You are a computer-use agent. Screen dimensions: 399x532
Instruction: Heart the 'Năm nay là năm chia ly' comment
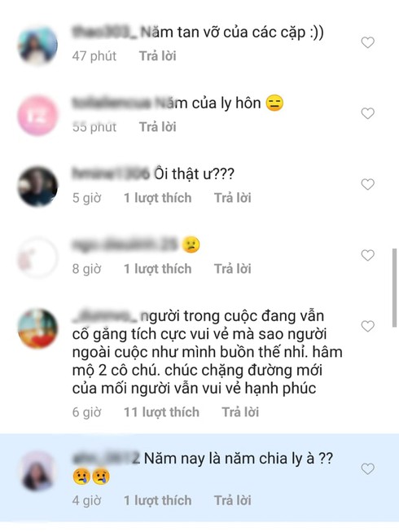367,469
